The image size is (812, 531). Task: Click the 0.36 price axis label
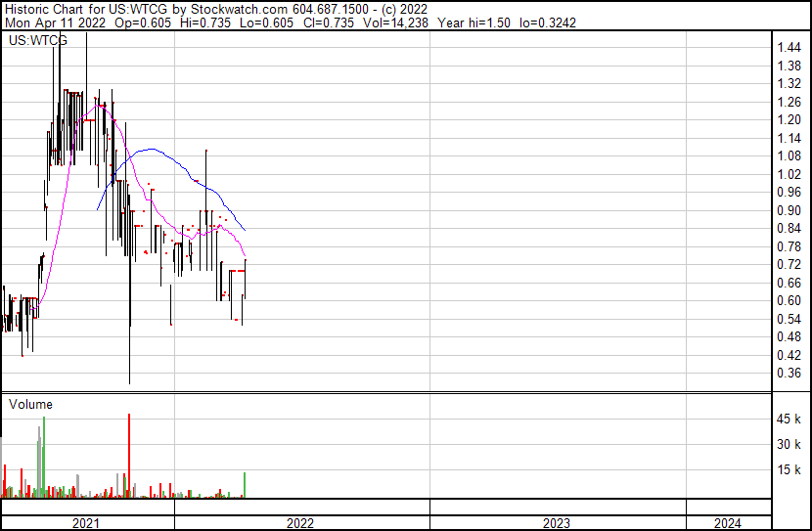789,374
